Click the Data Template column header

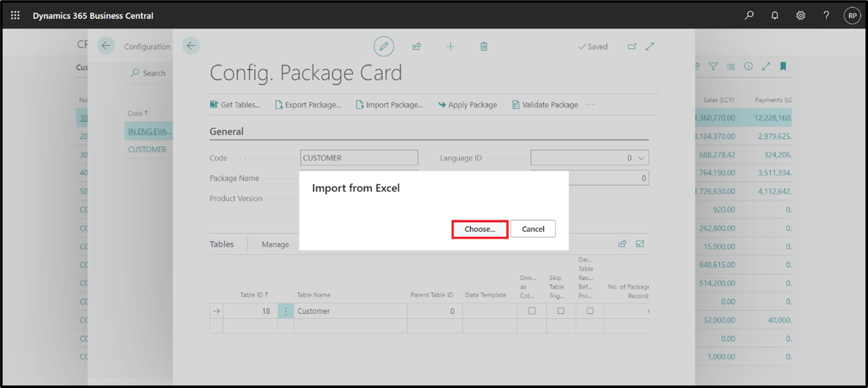[x=486, y=295]
